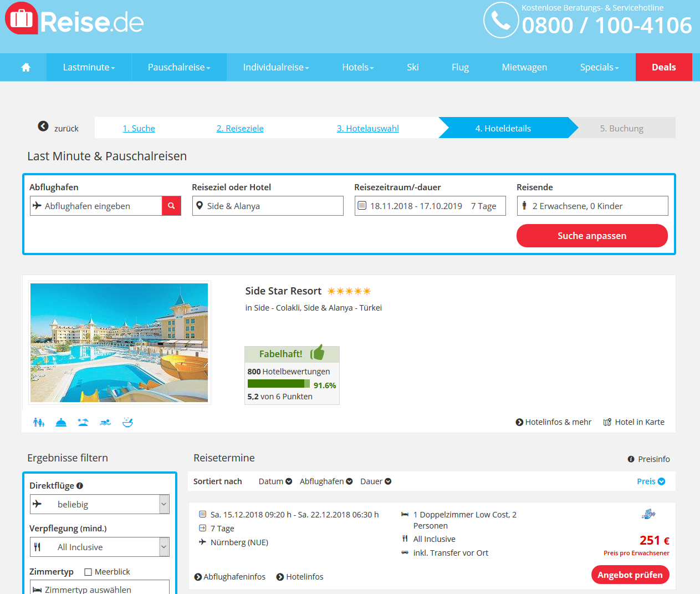The height and width of the screenshot is (594, 700).
Task: Open the Direktflüge beliebig dropdown
Action: coord(100,504)
